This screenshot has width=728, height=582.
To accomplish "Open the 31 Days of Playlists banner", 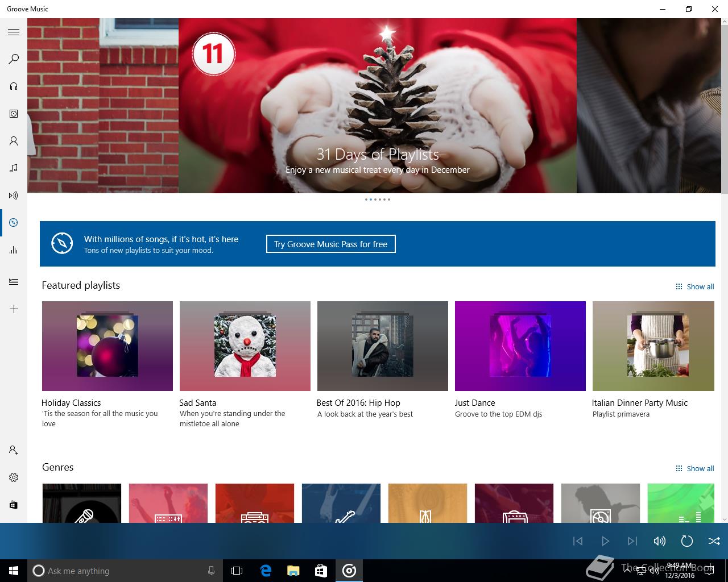I will (378, 106).
